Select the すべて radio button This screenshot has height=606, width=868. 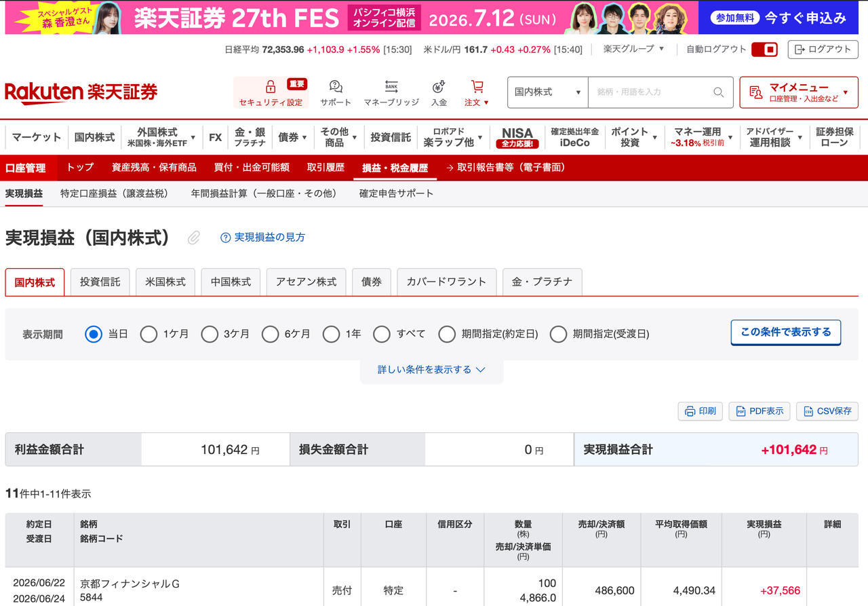pyautogui.click(x=382, y=334)
